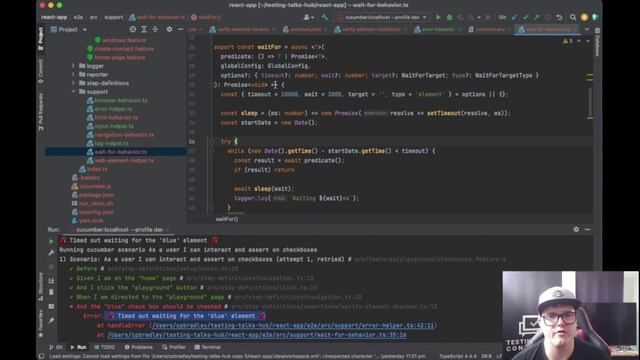Open tsconfig.json in project tree

click(96, 212)
